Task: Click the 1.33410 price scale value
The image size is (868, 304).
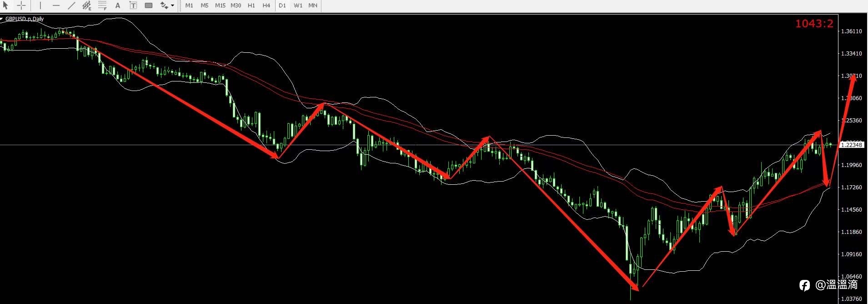Action: 851,54
